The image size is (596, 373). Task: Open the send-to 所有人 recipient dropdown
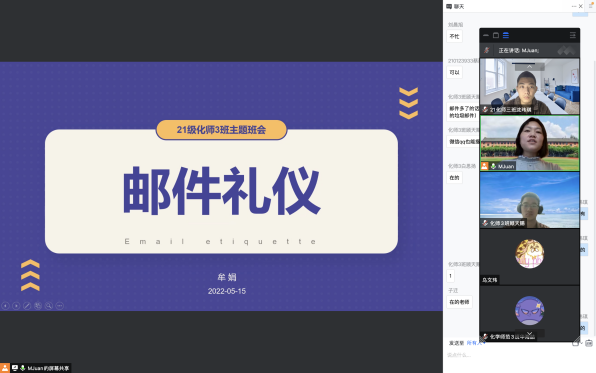tap(476, 343)
